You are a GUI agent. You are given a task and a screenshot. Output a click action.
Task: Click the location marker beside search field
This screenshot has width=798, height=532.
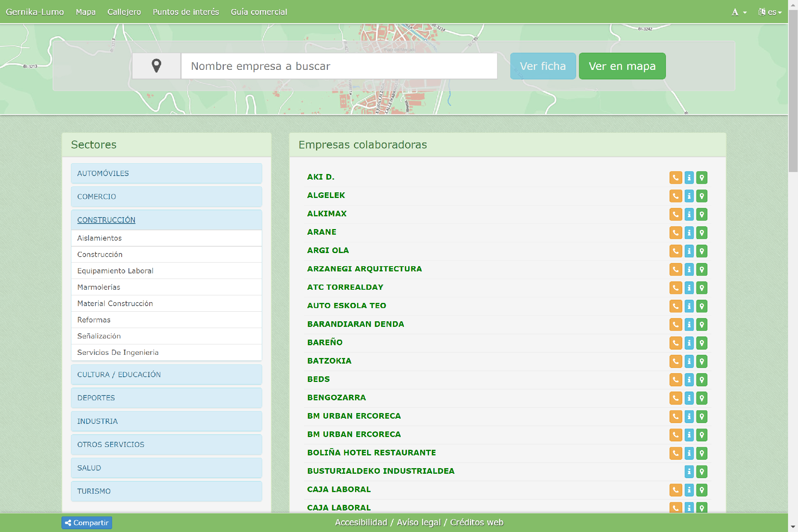[156, 66]
